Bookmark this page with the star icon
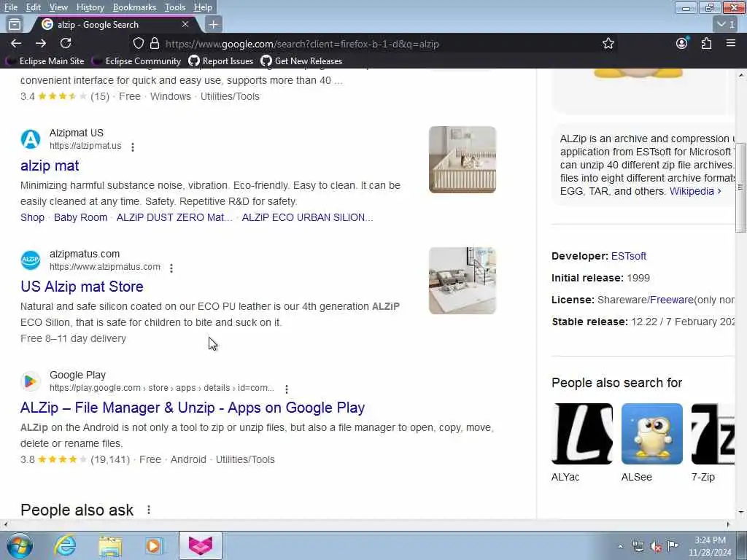Image resolution: width=747 pixels, height=560 pixels. click(608, 43)
